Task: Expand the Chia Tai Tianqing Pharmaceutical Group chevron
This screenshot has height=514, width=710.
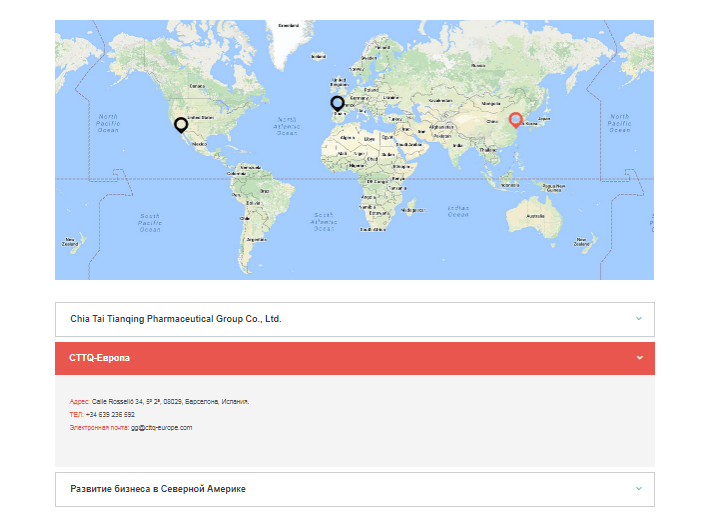Action: pos(638,319)
